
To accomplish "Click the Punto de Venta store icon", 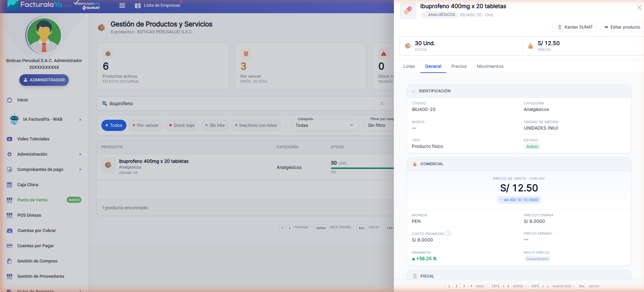I will click(9, 200).
